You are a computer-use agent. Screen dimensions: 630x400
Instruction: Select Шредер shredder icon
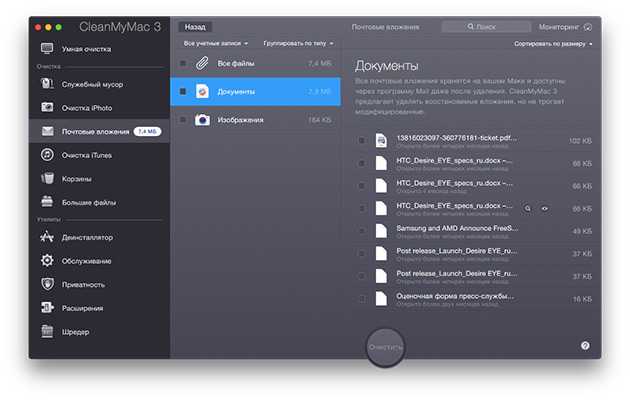(47, 331)
